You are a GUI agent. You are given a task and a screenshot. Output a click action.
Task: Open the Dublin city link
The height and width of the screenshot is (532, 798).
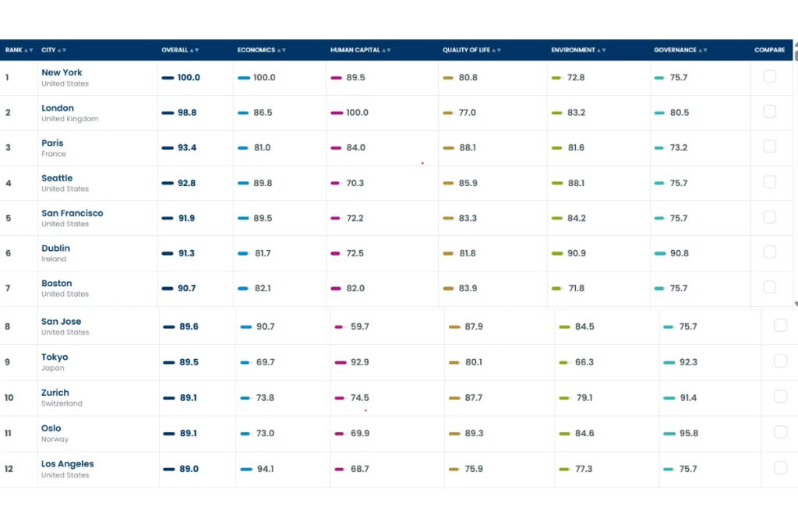[x=55, y=248]
